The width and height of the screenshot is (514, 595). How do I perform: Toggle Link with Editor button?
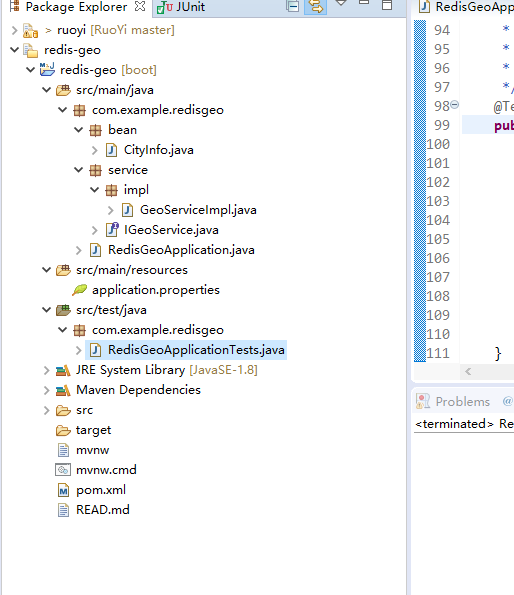(315, 6)
